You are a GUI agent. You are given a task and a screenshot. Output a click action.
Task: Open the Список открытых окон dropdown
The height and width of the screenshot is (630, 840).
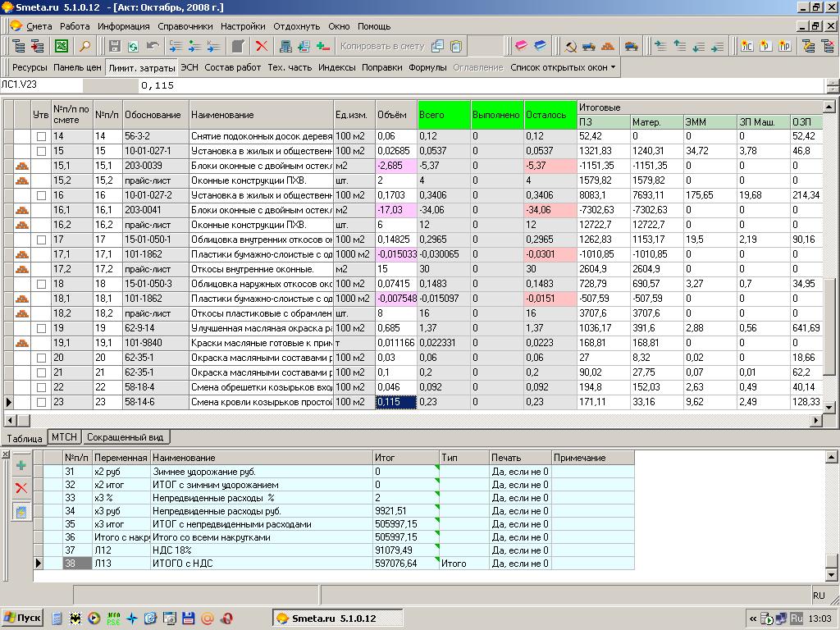(563, 67)
